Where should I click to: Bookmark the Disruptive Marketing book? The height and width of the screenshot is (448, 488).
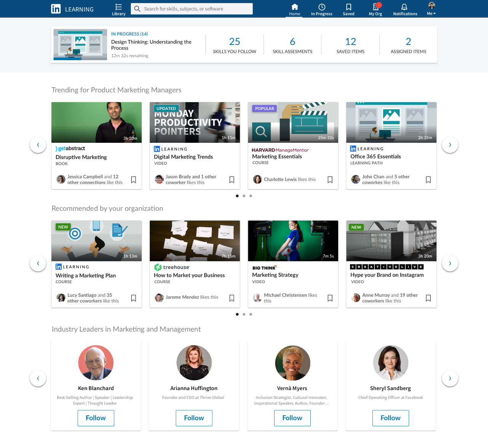point(133,179)
